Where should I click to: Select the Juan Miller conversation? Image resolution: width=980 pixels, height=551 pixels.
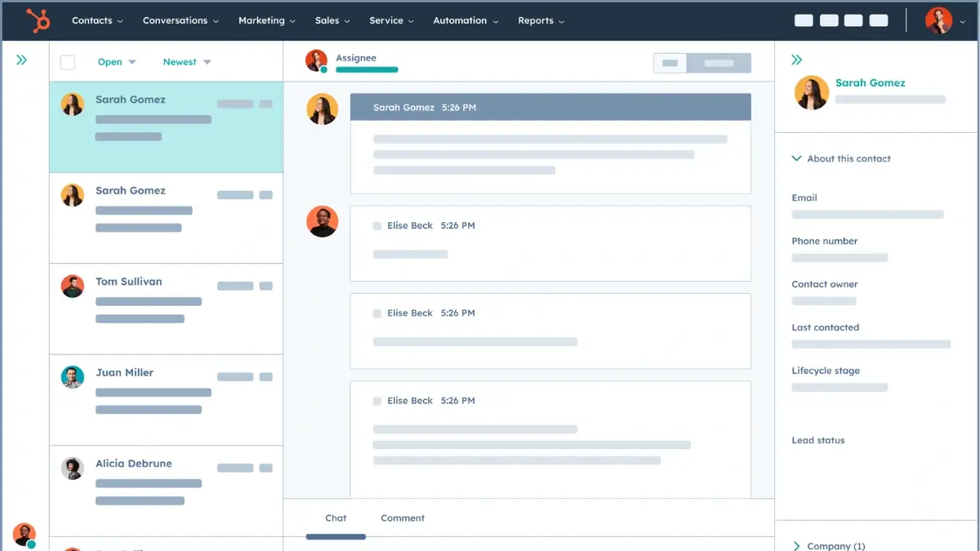166,400
